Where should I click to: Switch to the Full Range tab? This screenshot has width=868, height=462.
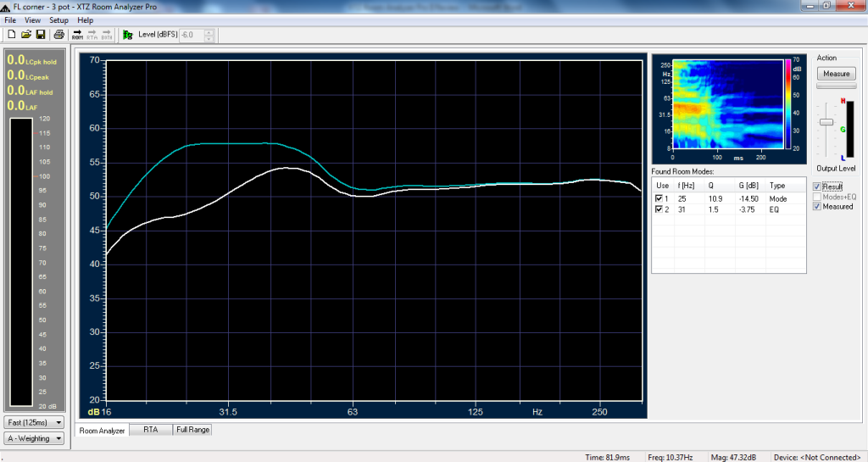pos(192,430)
